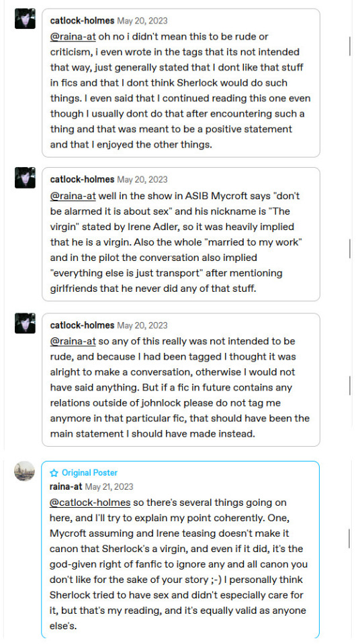Viewport: 364px width, 644px height.
Task: Follow the @catlock-holmes mention in raina-at's reply
Action: (x=90, y=502)
